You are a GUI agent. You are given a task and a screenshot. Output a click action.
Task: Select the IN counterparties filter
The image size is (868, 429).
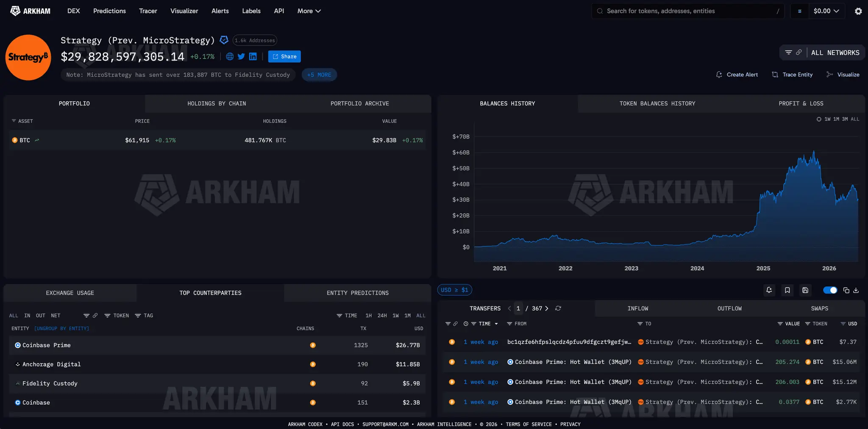[27, 316]
